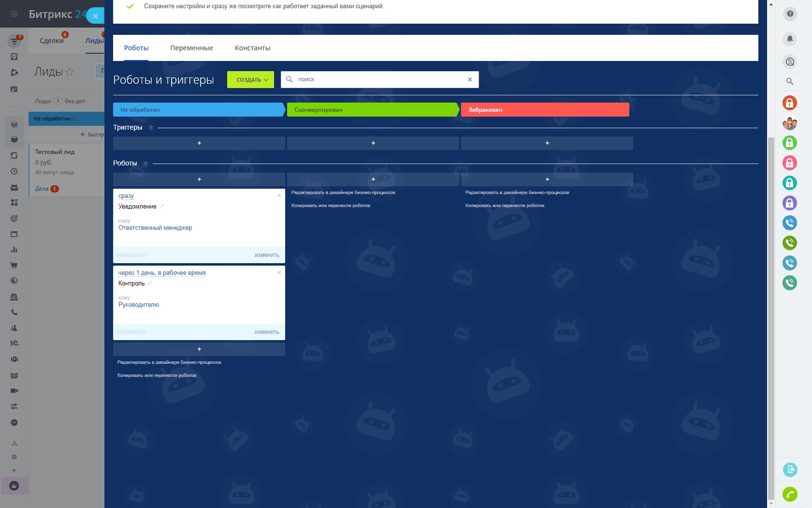Delete the Уведомление robot with its X
Viewport: 812px width, 508px height.
pyautogui.click(x=279, y=195)
